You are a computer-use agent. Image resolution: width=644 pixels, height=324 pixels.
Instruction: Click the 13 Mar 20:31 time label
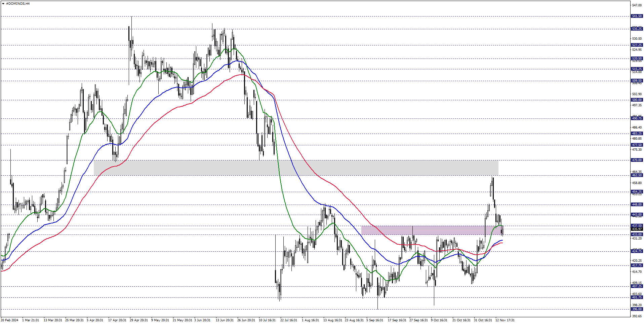(53, 320)
